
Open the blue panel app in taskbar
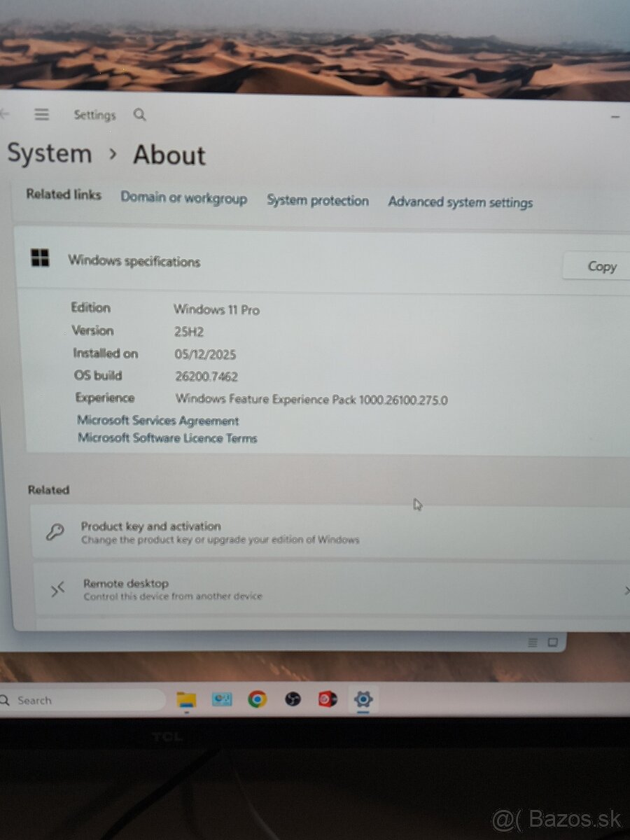[x=222, y=699]
